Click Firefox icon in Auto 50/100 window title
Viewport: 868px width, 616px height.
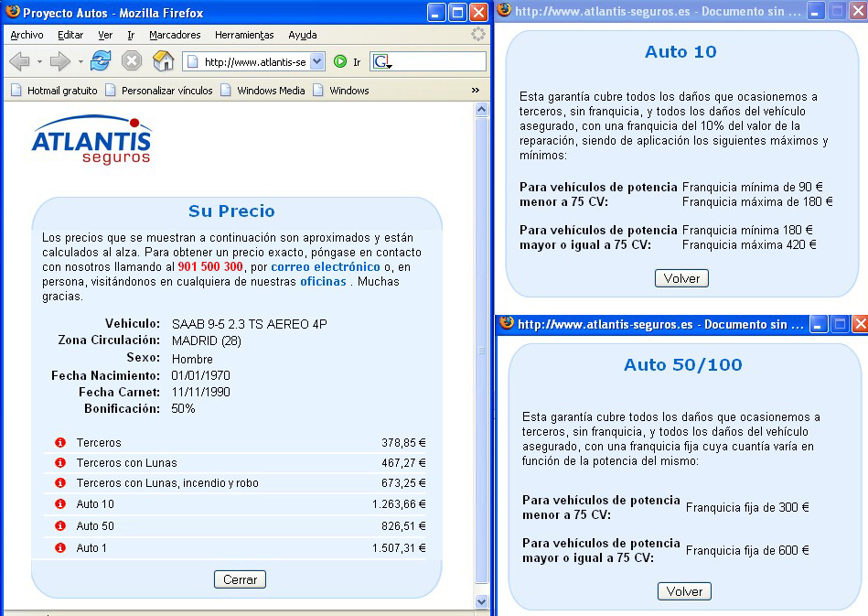click(507, 323)
